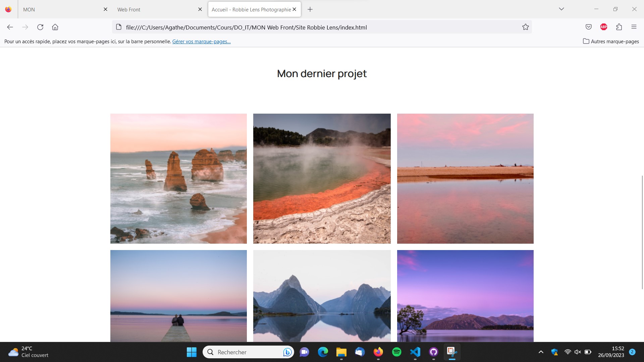Bookmark this page with the star icon
644x362 pixels.
click(x=525, y=27)
